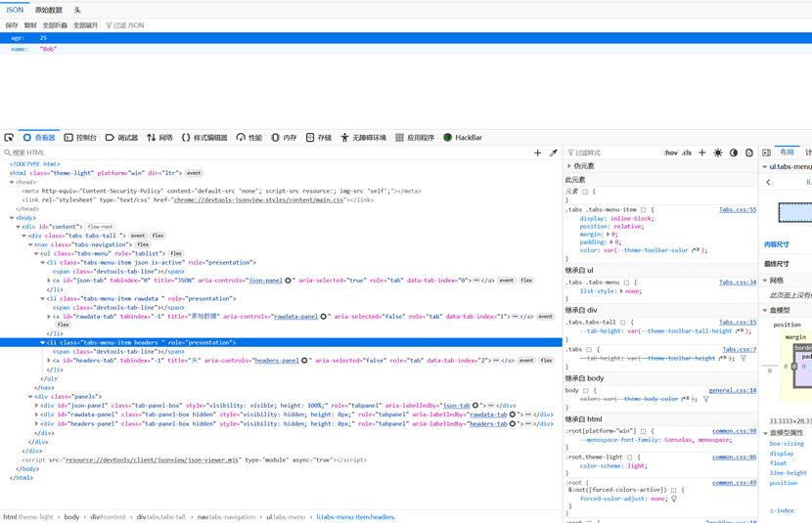Open the 性能 performance tab
812x523 pixels.
(x=249, y=138)
